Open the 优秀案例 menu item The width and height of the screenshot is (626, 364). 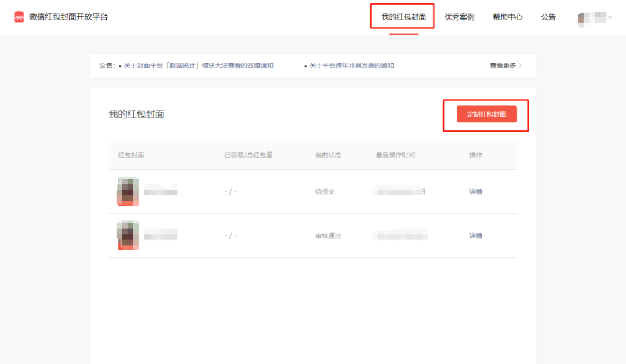click(459, 17)
